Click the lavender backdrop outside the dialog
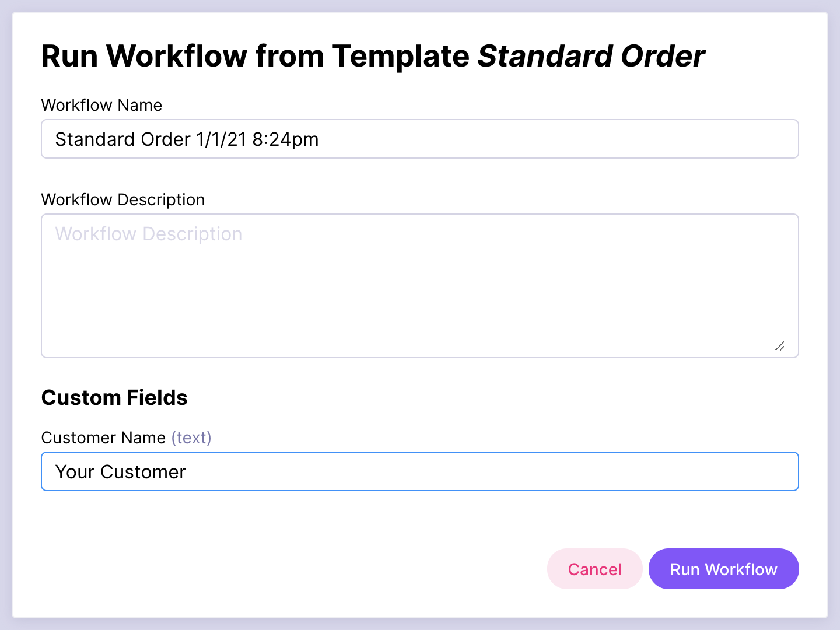 [6, 315]
